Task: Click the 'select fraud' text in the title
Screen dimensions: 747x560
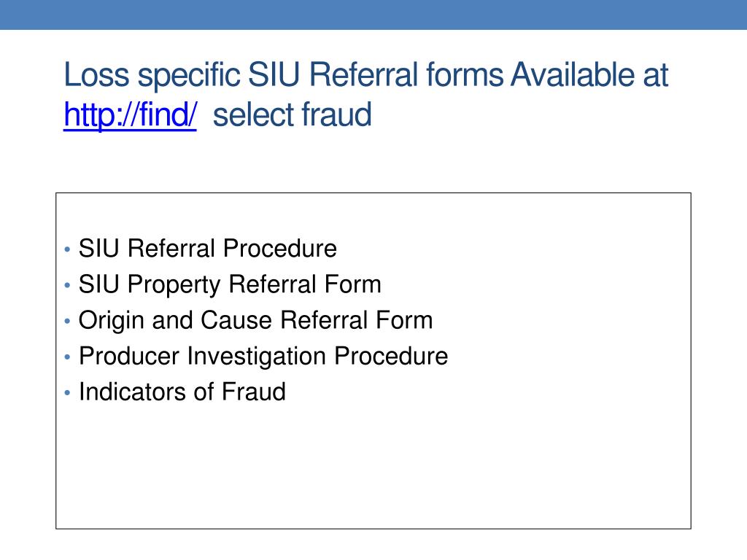Action: (x=292, y=114)
